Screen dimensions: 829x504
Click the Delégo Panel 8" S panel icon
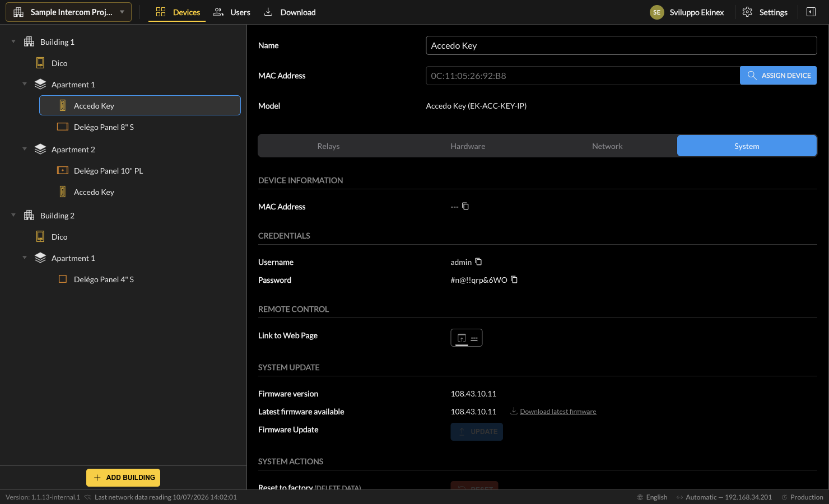tap(63, 127)
